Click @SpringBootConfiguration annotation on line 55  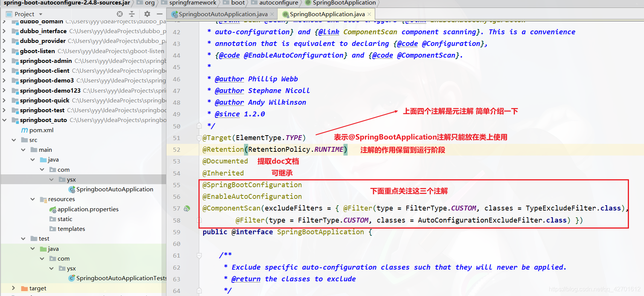[252, 185]
